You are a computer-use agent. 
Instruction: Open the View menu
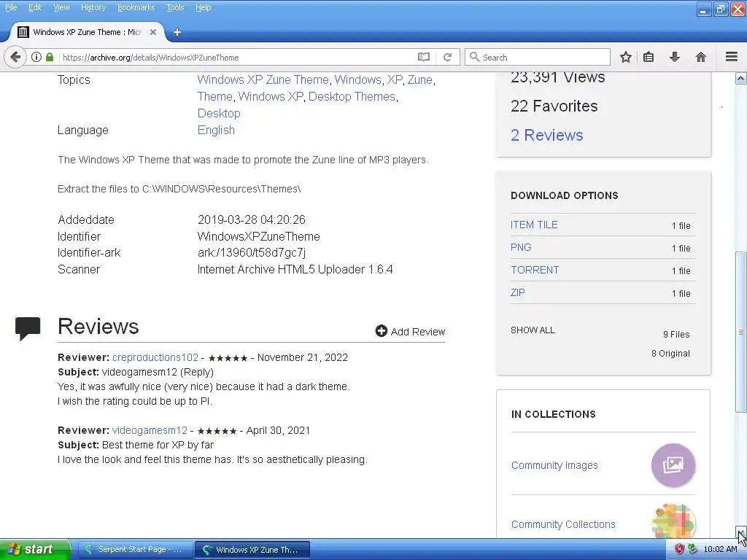pos(61,7)
